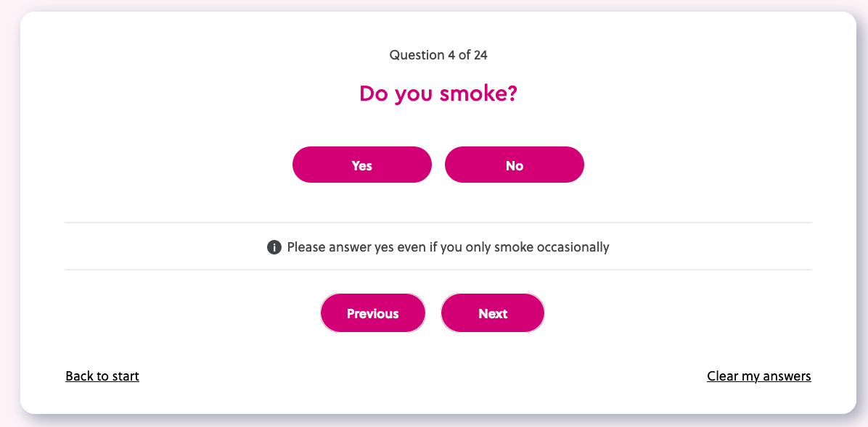Click the word 'answers' in the Clear link

click(x=786, y=376)
